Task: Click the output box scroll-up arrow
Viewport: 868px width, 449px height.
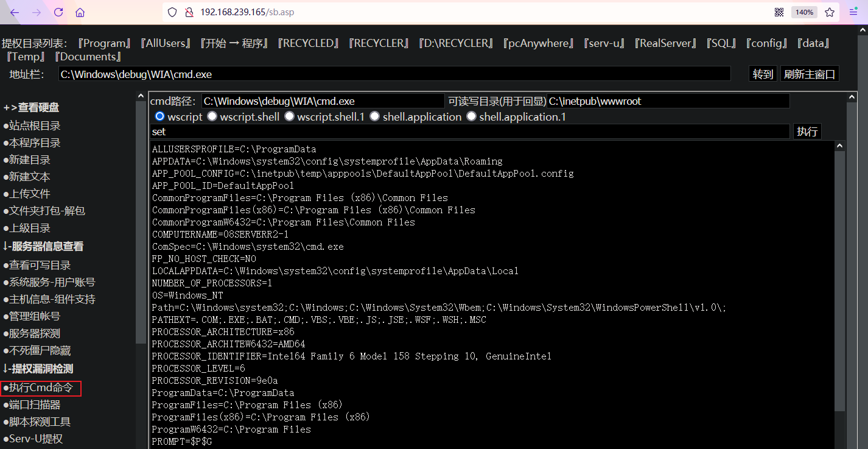Action: point(840,146)
